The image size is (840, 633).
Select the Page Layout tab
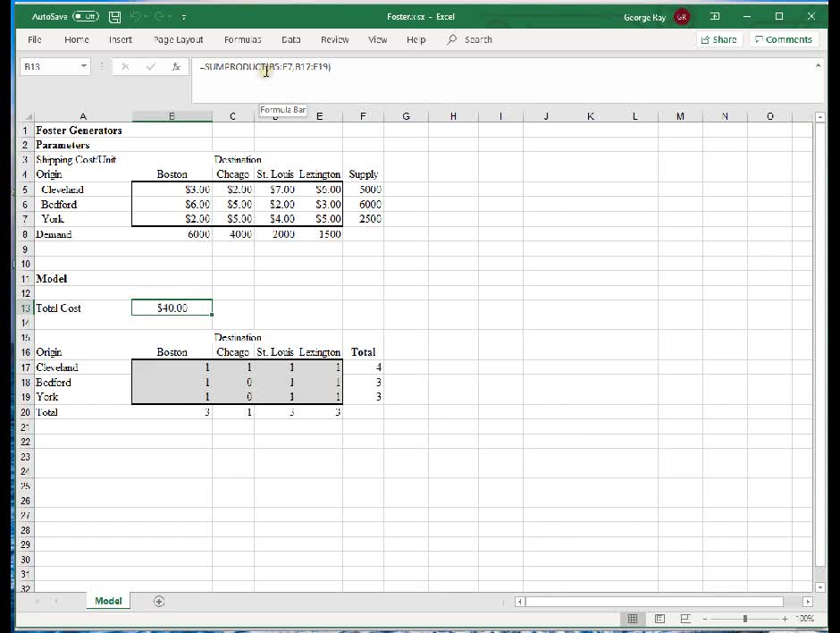pos(179,39)
